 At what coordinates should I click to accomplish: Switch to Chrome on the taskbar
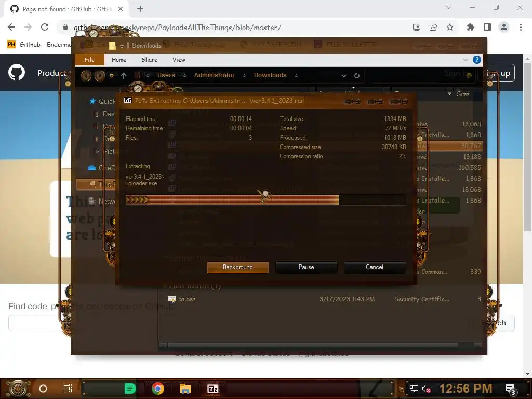point(158,389)
